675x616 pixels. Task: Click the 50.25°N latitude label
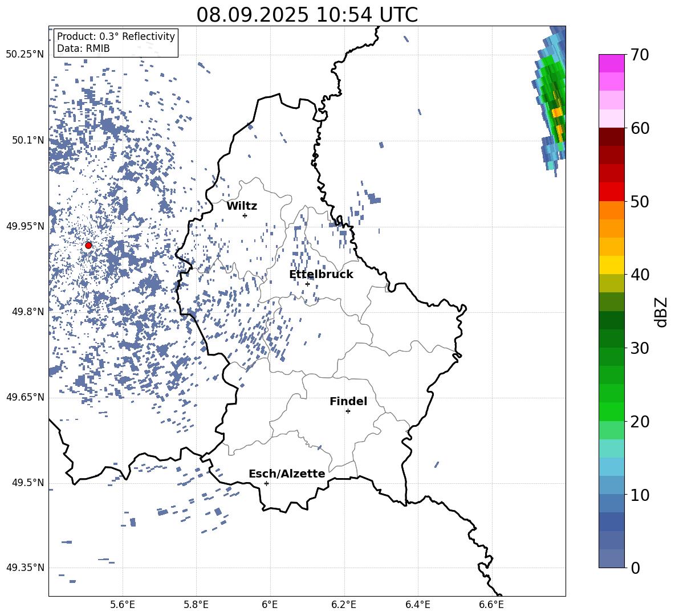click(x=25, y=54)
